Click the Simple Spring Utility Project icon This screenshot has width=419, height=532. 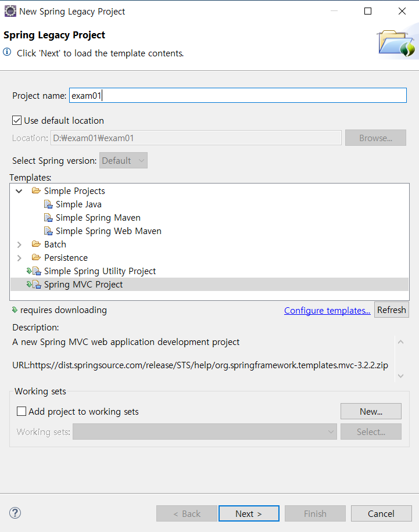34,271
